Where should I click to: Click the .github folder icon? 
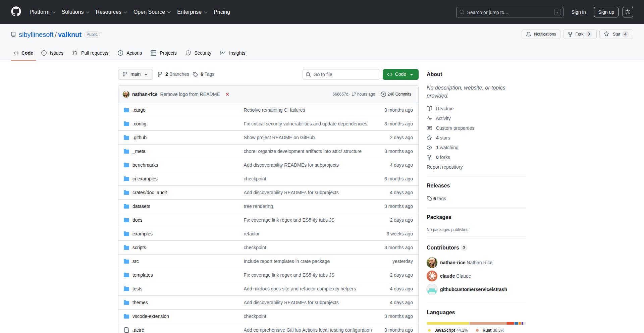click(x=126, y=137)
